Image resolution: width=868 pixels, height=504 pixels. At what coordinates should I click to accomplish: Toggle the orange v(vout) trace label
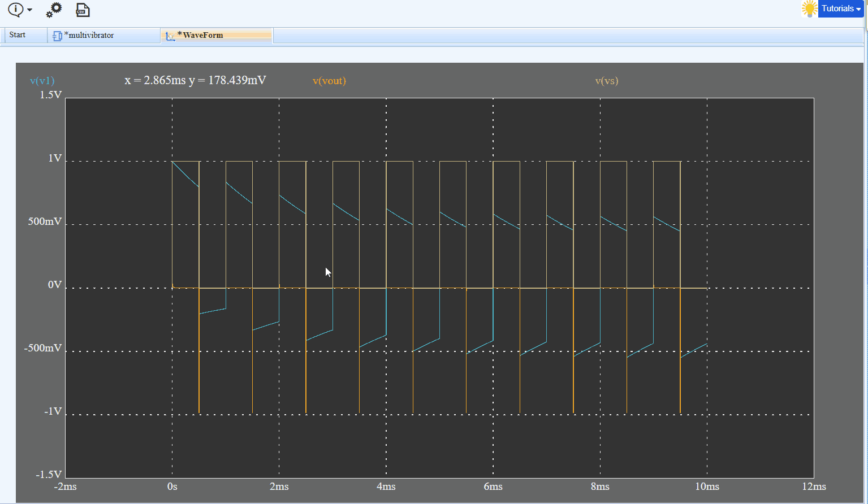tap(329, 80)
